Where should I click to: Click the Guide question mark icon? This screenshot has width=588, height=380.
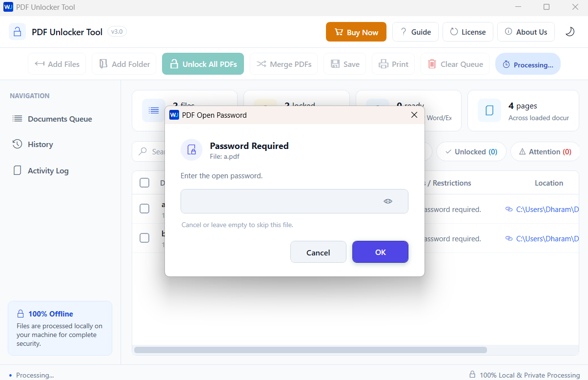coord(403,32)
